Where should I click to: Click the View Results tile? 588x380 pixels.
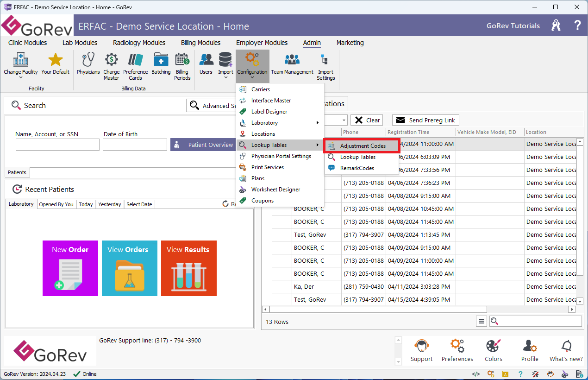pos(189,268)
